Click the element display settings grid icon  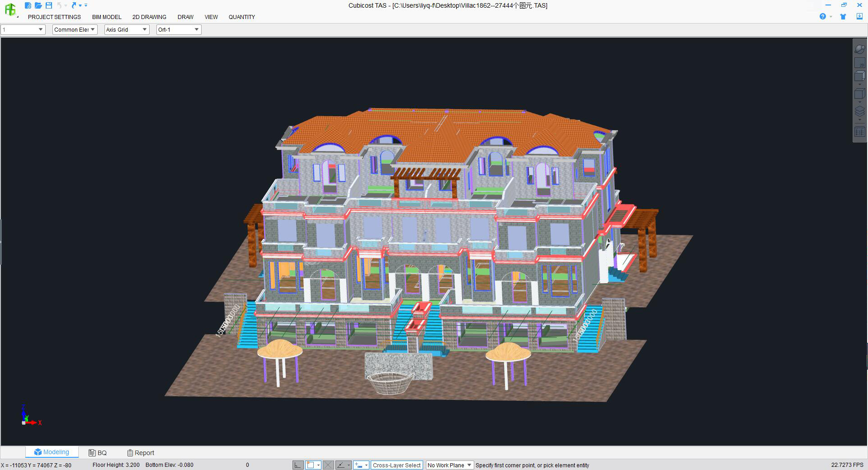pos(859,132)
